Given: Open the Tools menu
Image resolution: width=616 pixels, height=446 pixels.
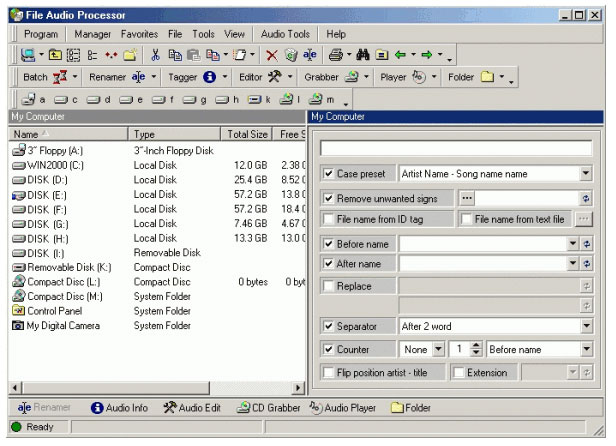Looking at the screenshot, I should 203,34.
